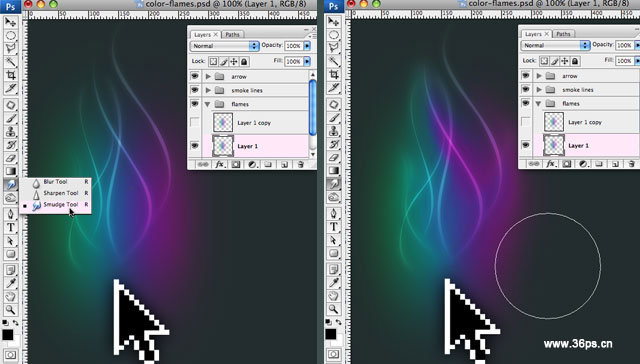This screenshot has height=364, width=640.
Task: Select Move tool in left window
Action: pos(11,22)
